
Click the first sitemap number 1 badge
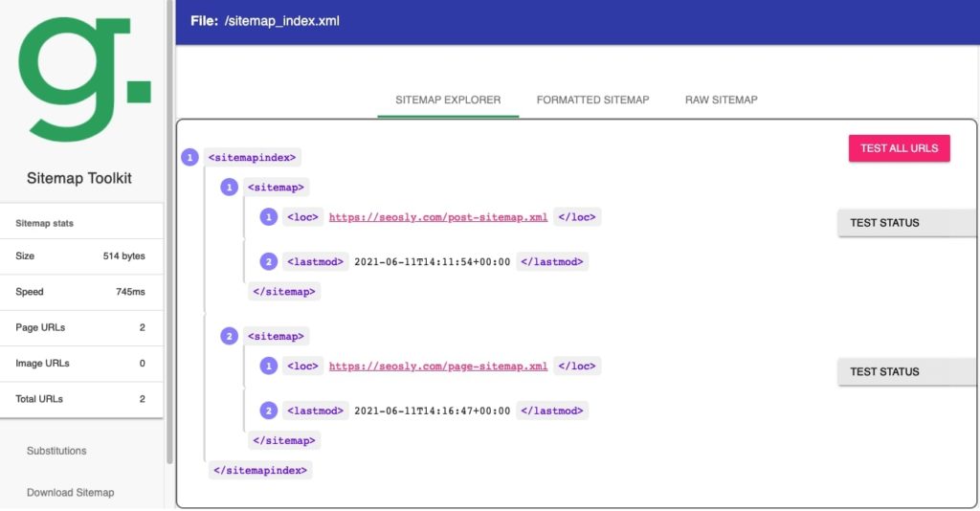[230, 188]
